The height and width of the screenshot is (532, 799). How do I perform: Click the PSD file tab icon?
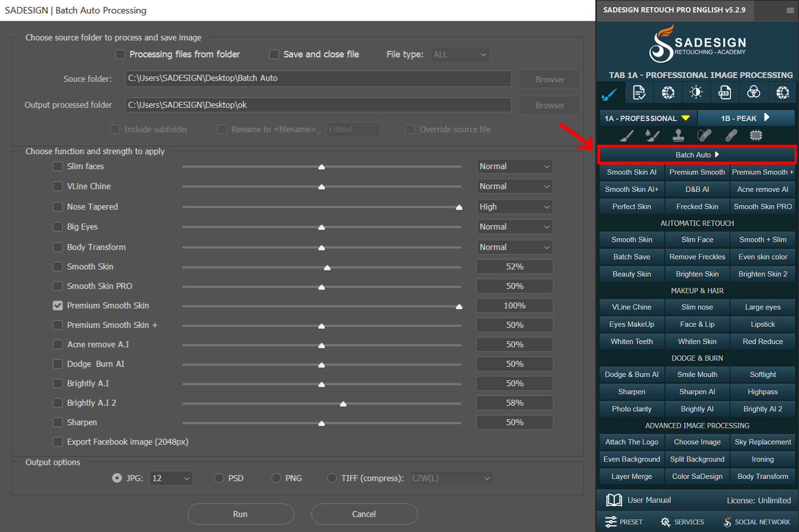[x=725, y=92]
